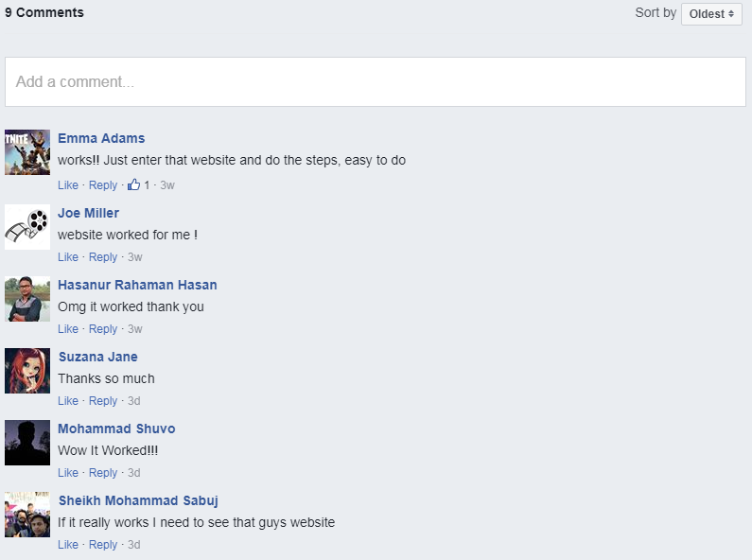This screenshot has width=752, height=560.
Task: Reply to Joe Miller's comment
Action: (x=103, y=257)
